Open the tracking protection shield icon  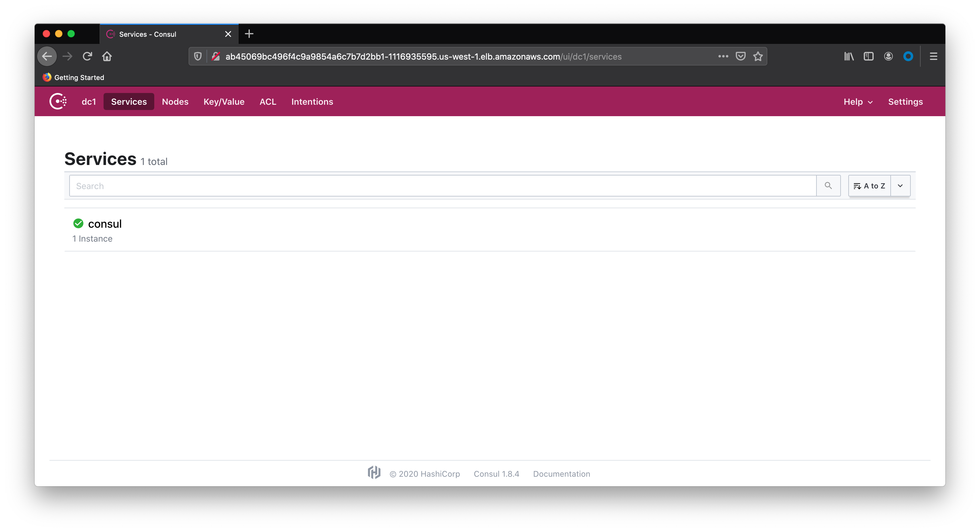tap(198, 56)
